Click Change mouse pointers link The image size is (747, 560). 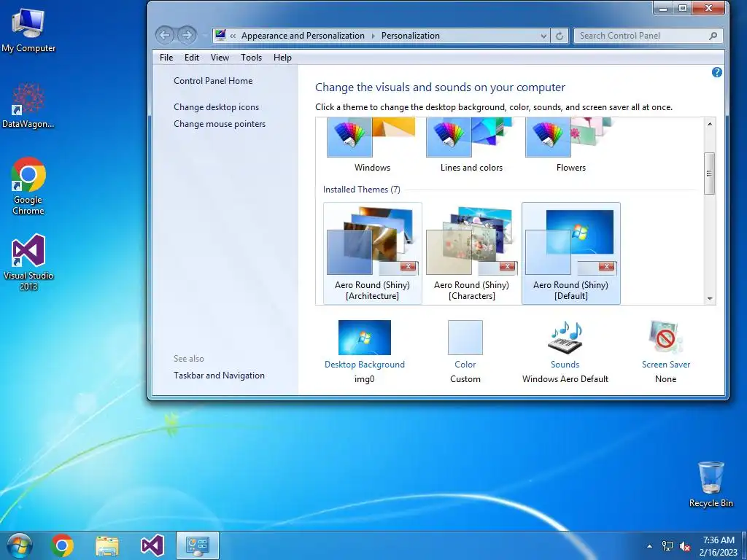220,124
